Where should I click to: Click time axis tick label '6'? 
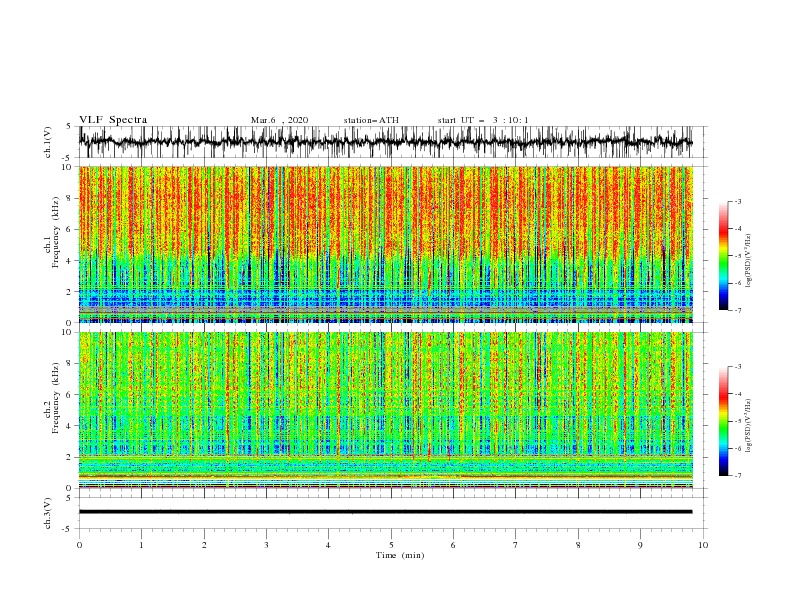point(453,545)
